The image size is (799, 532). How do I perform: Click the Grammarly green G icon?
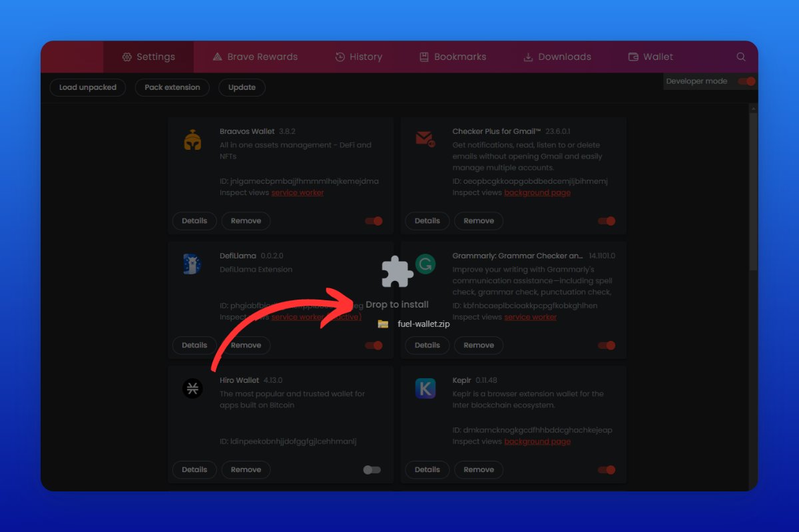click(x=425, y=264)
